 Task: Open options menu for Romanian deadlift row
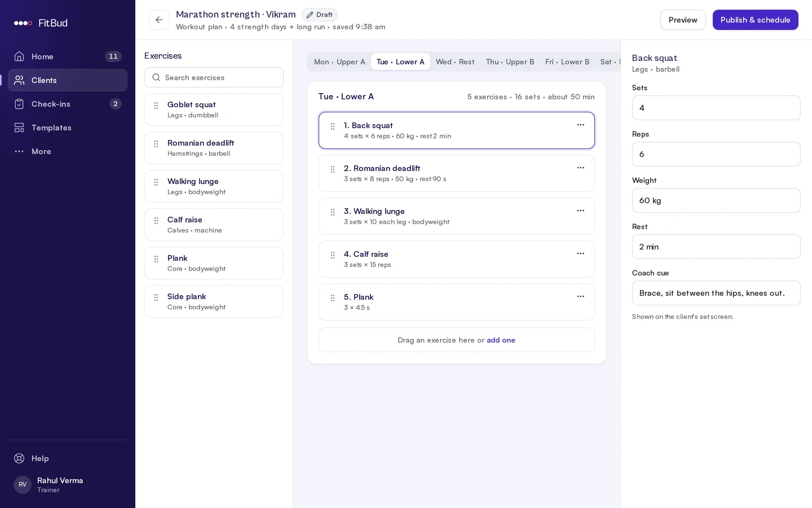tap(581, 168)
